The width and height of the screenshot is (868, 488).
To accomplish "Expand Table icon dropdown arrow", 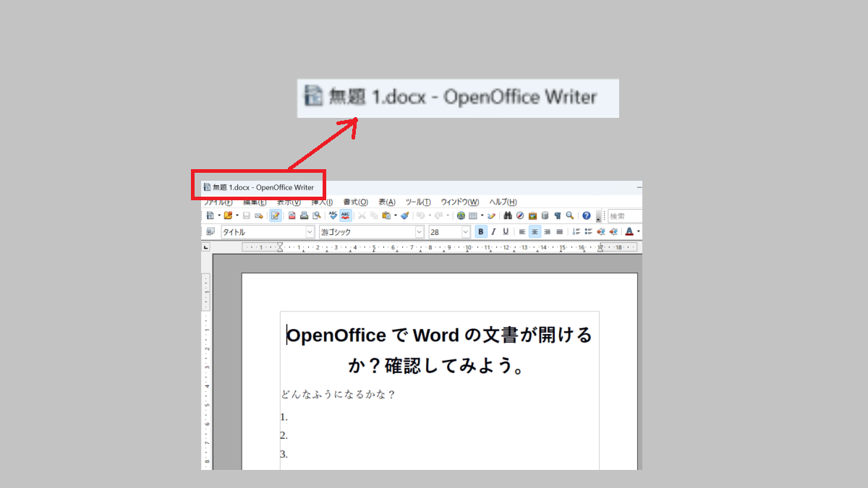I will [x=482, y=215].
